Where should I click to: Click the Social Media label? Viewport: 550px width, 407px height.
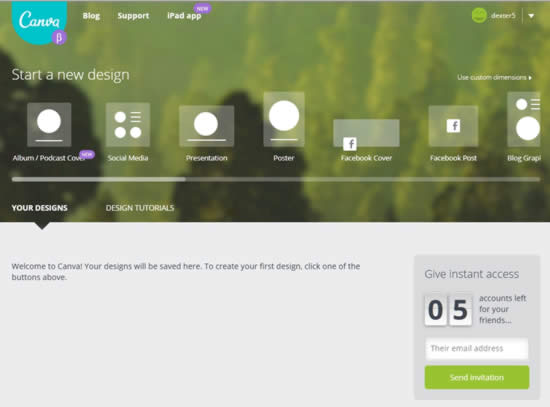[x=128, y=158]
